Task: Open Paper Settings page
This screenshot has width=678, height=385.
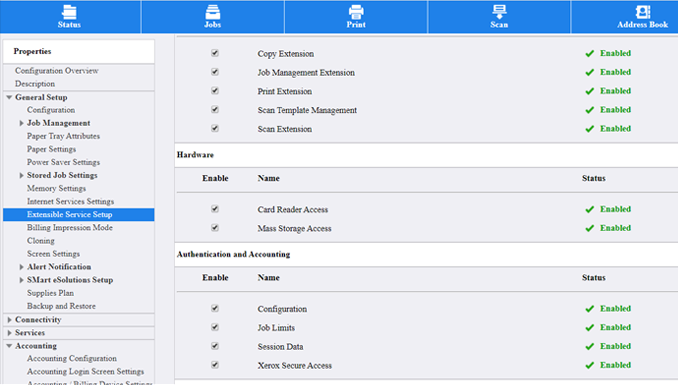Action: tap(51, 149)
